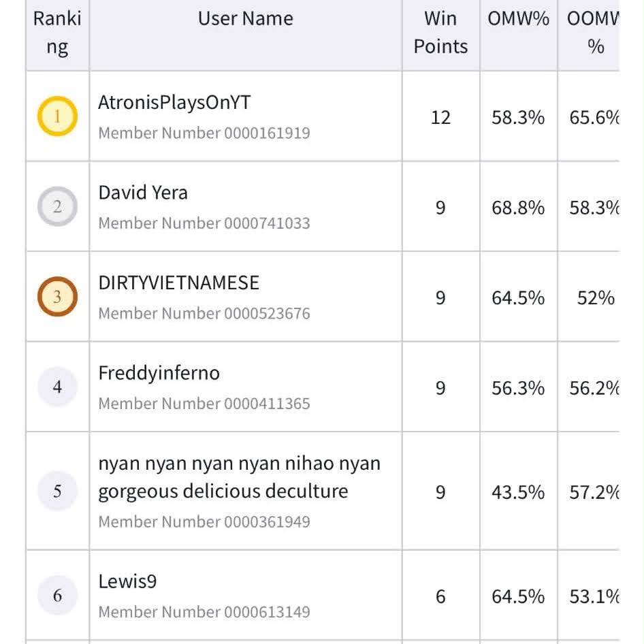Select the Win Points column header
This screenshot has width=644, height=644.
(x=440, y=33)
